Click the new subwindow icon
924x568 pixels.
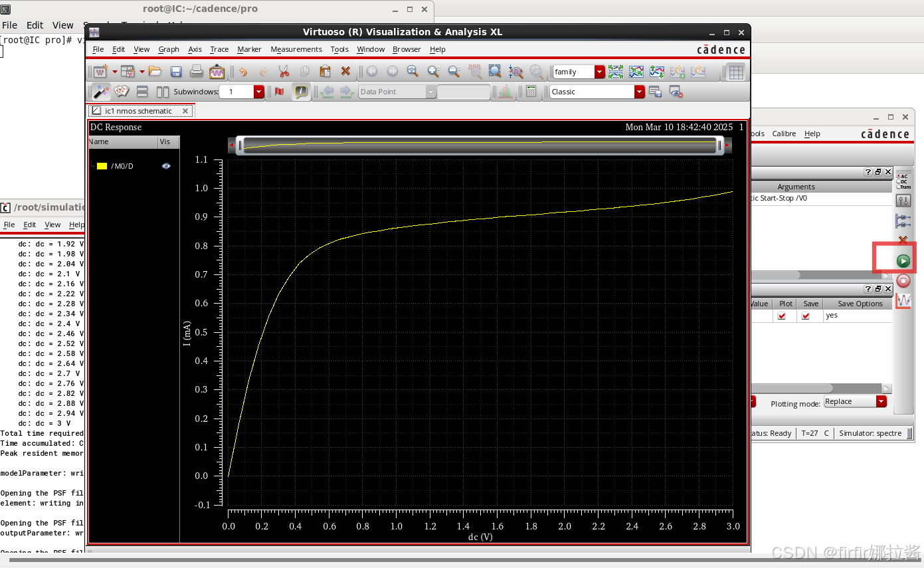(x=128, y=72)
